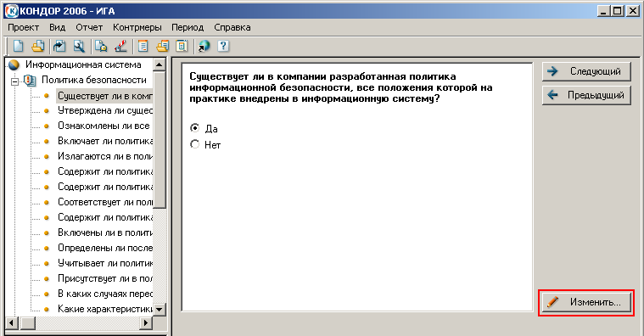Open help via question mark icon
Screen dimensions: 644x336
coord(223,46)
